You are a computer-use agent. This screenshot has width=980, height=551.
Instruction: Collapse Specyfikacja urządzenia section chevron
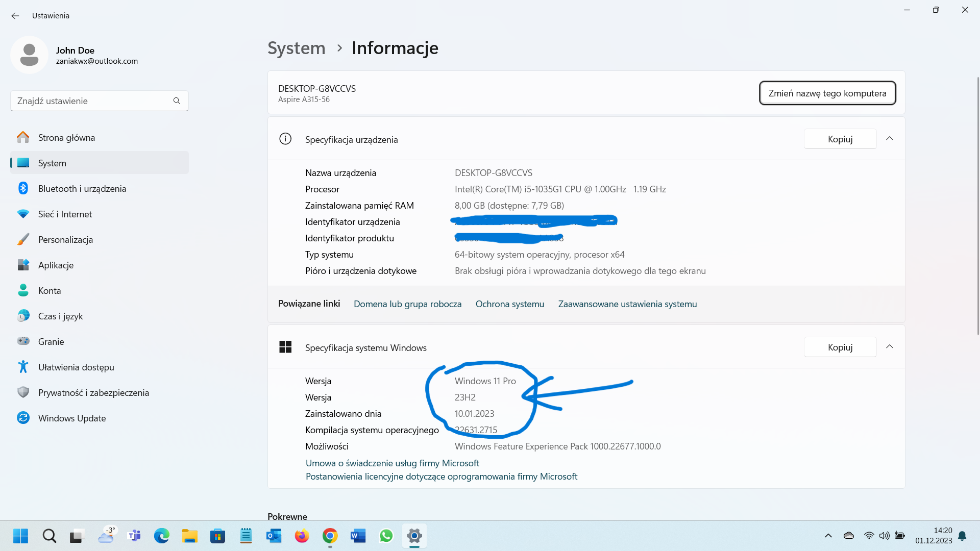coord(890,139)
